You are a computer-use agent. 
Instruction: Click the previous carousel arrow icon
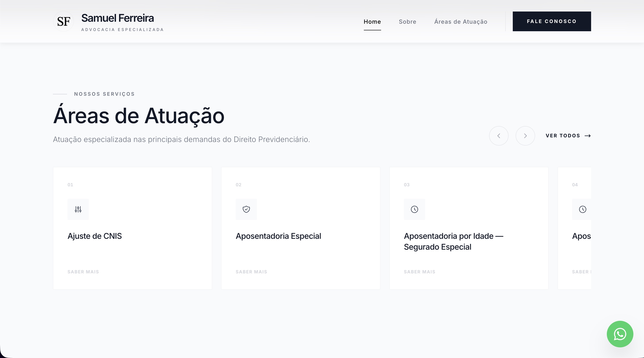(499, 136)
